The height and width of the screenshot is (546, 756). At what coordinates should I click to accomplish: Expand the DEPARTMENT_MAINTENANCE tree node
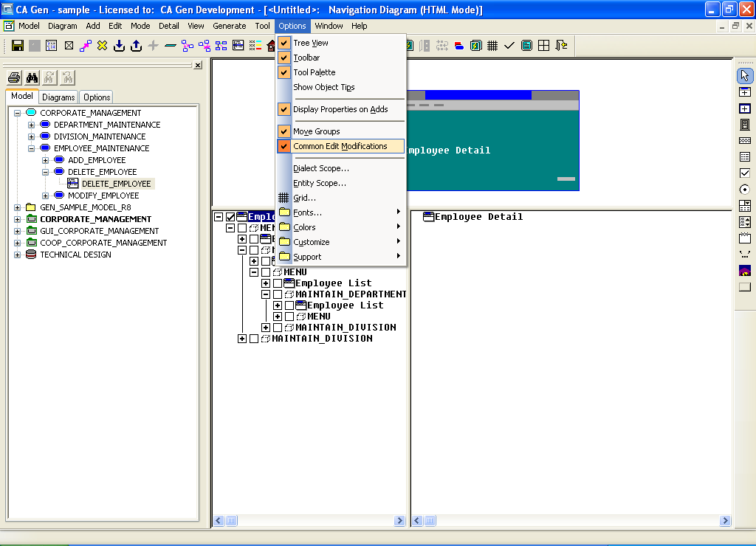31,125
